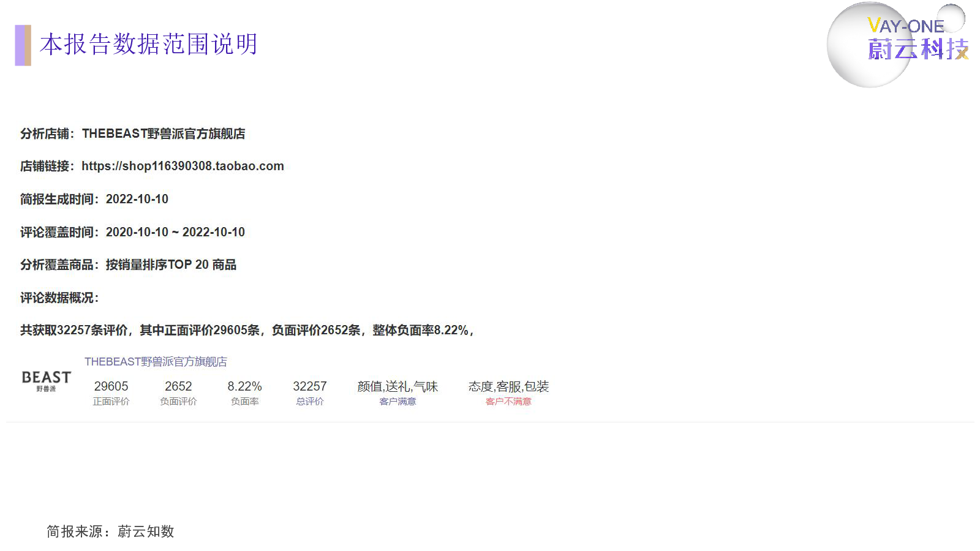This screenshot has height=551, width=980.
Task: Click the 颜值,送礼,气味 keywords
Action: pos(398,386)
